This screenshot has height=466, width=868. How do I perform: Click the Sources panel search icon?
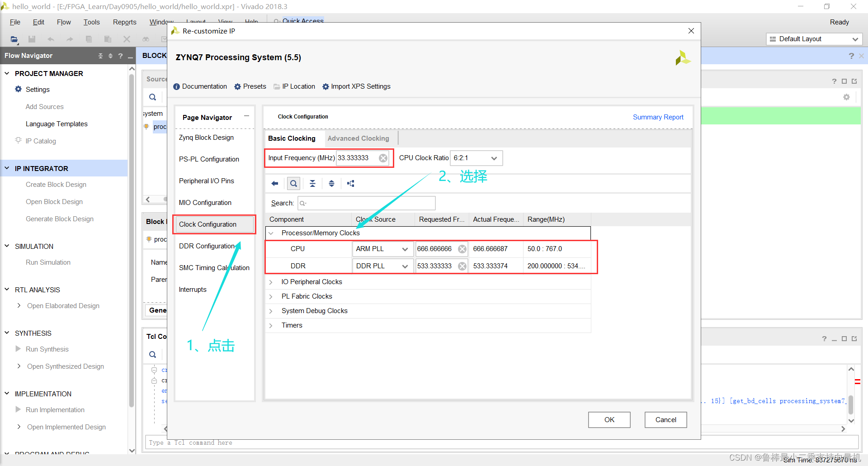[x=153, y=97]
